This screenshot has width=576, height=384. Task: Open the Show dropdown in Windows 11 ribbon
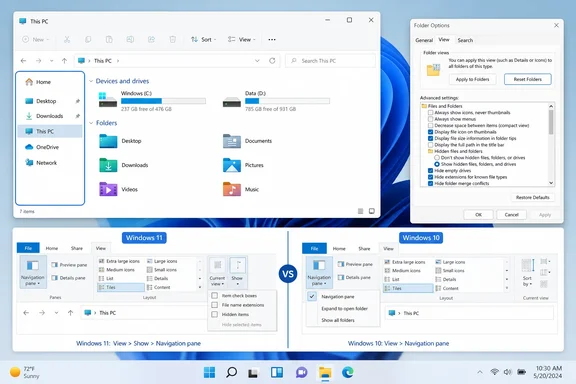tap(237, 272)
